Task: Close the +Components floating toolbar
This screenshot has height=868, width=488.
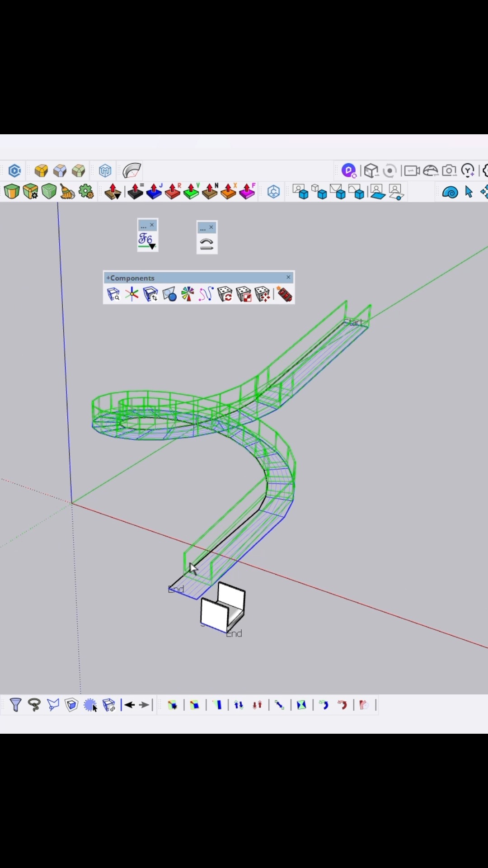Action: point(288,277)
